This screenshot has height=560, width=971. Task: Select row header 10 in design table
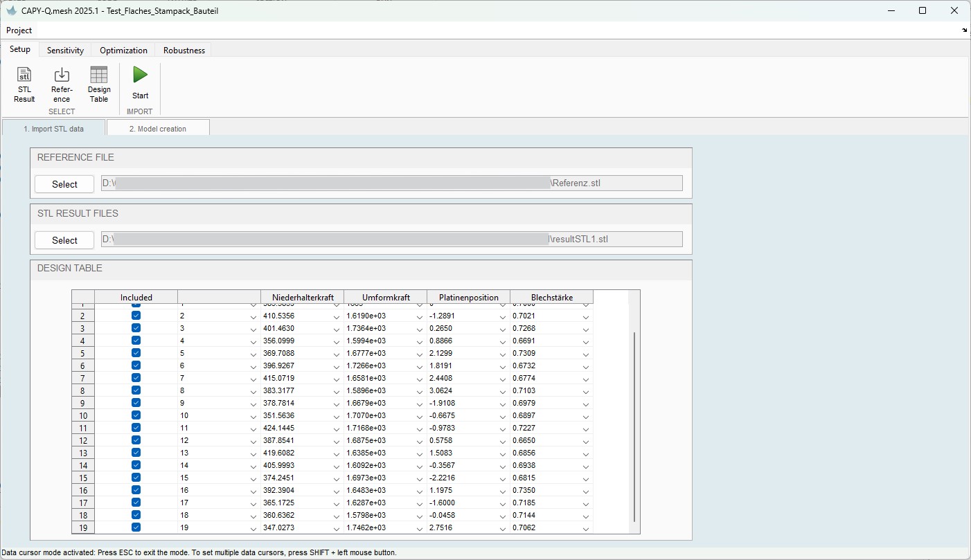tap(83, 415)
